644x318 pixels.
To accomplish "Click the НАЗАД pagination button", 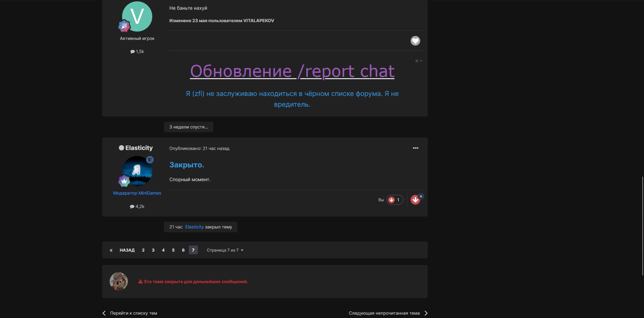I will tap(127, 250).
